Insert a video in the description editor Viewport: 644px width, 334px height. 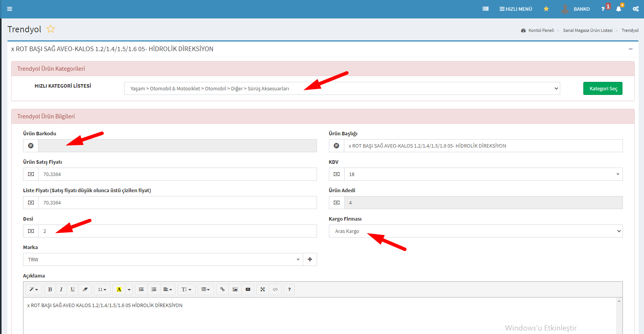point(248,289)
